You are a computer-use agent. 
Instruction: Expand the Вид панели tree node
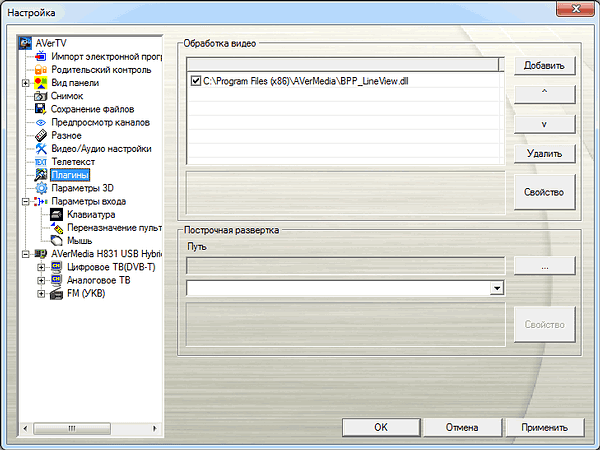pyautogui.click(x=26, y=83)
